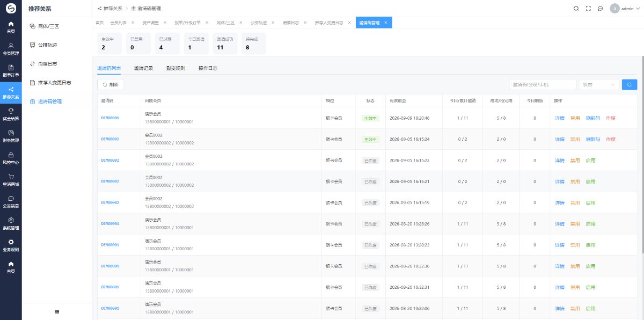Open 复消商城 shopping cart icon
Screen dimensions: 644x320
tap(11, 176)
